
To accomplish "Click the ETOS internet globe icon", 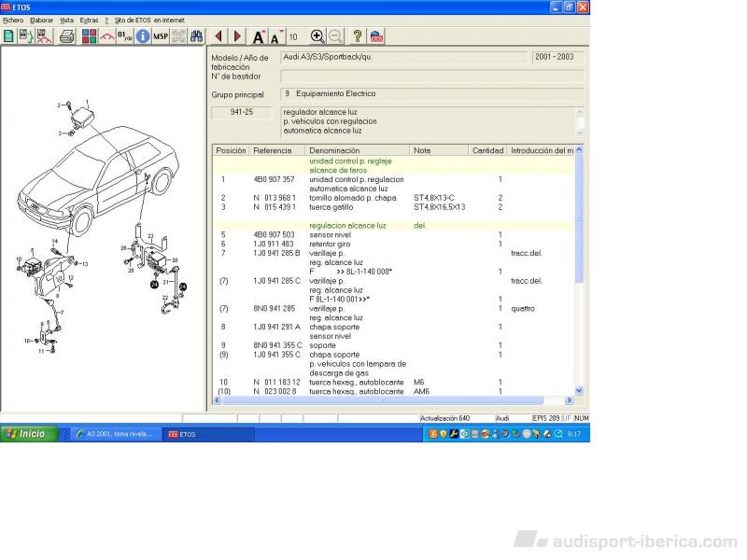I will (376, 36).
